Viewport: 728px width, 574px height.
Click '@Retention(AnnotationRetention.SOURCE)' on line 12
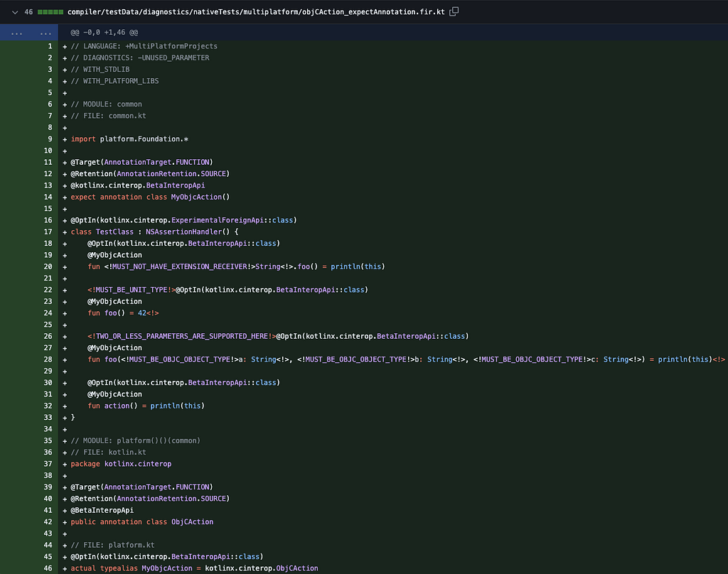tap(150, 174)
